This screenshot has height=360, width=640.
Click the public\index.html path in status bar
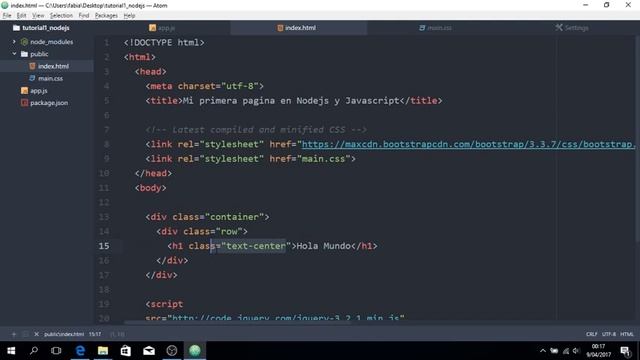[x=64, y=334]
